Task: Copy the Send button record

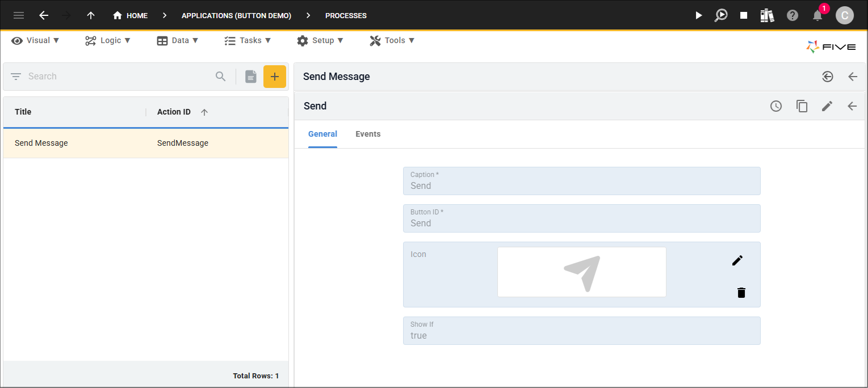Action: 802,106
